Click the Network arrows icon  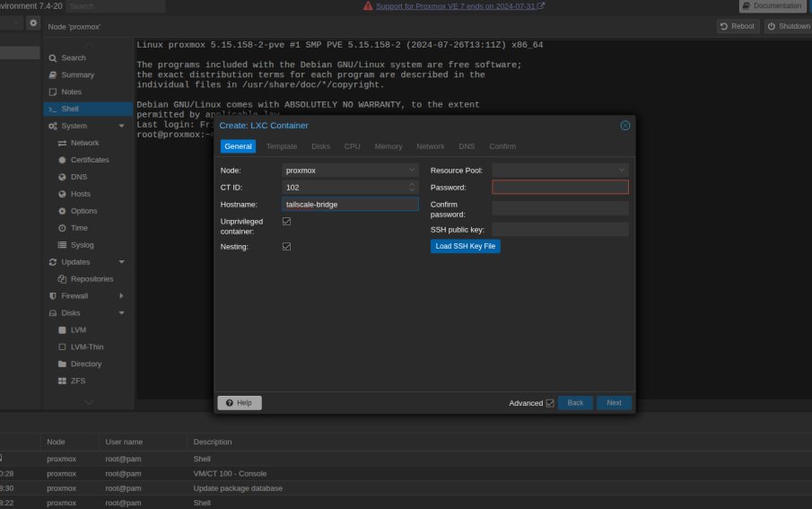[x=62, y=143]
